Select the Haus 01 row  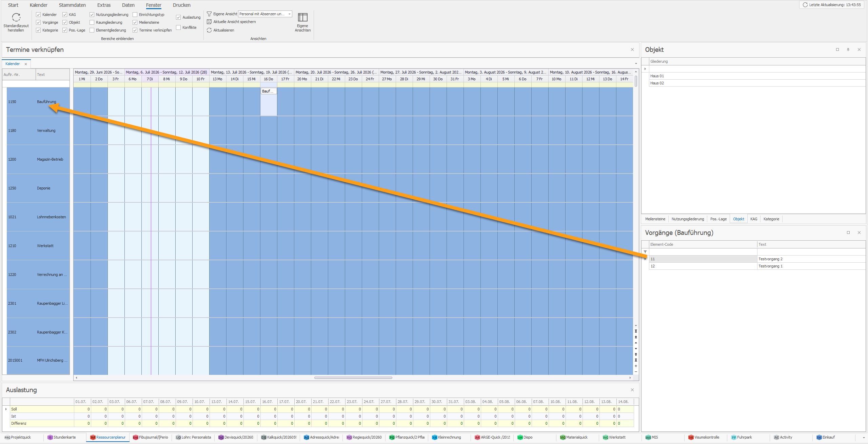tap(757, 76)
